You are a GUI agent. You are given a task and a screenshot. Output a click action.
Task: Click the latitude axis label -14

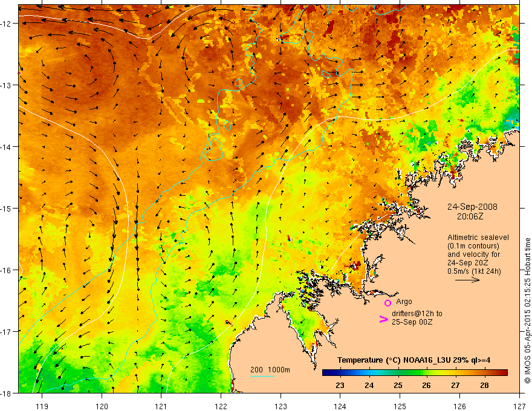click(x=7, y=147)
